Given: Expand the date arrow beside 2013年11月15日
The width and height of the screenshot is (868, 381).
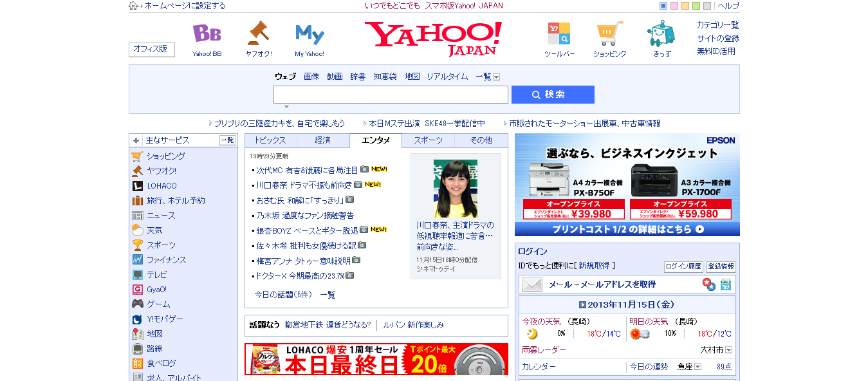Looking at the screenshot, I should (582, 305).
